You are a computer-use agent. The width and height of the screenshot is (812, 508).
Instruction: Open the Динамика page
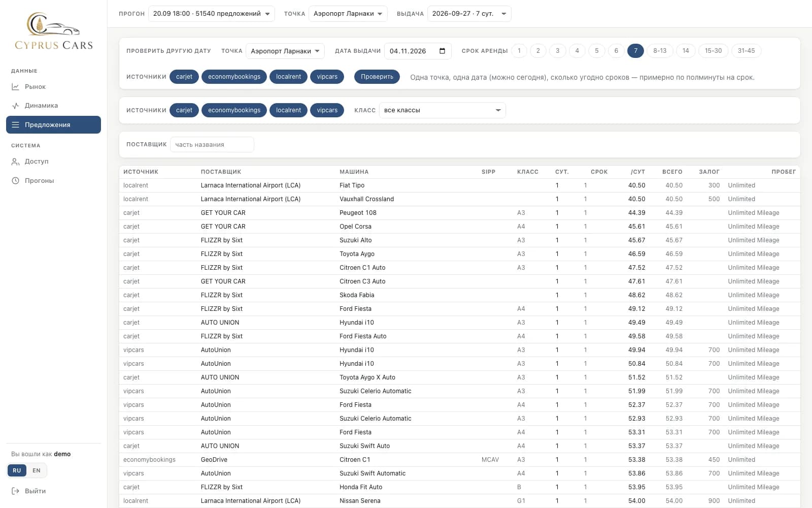click(x=53, y=106)
